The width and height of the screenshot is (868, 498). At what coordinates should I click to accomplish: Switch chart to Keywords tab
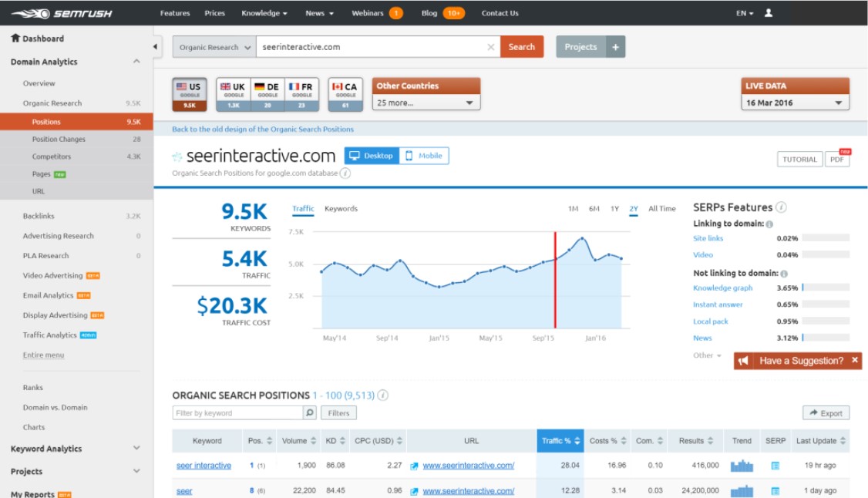click(341, 209)
